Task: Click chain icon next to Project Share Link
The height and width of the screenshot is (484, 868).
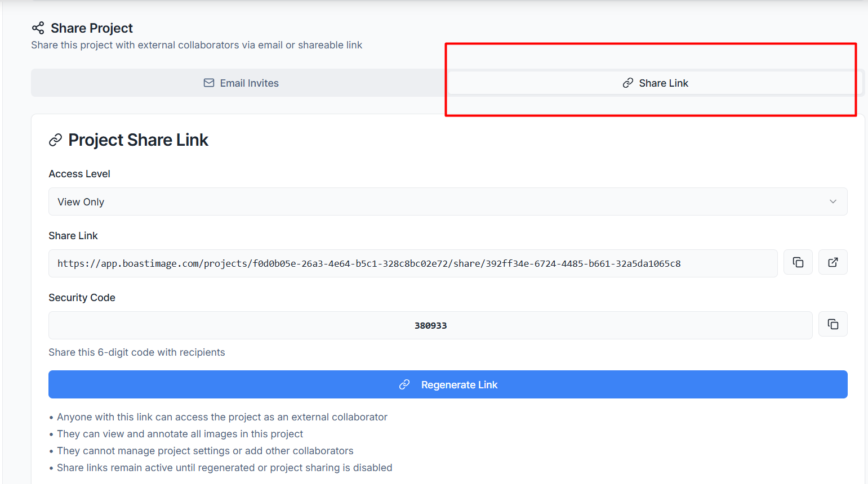Action: tap(55, 140)
